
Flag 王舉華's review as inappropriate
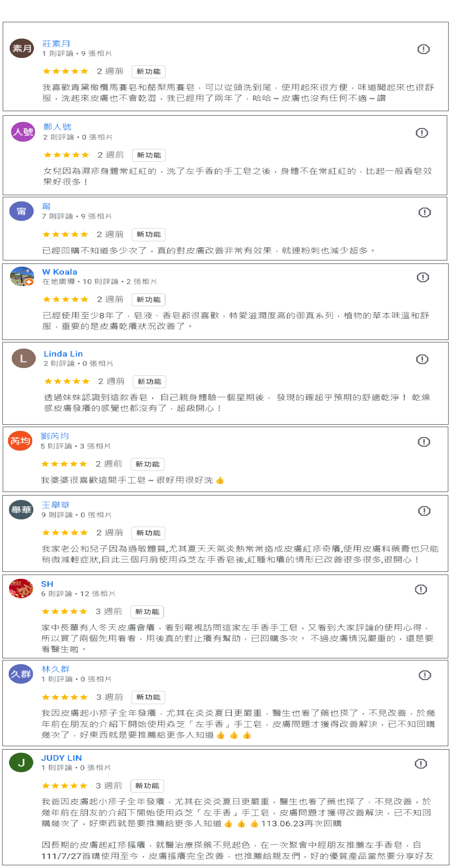point(424,511)
